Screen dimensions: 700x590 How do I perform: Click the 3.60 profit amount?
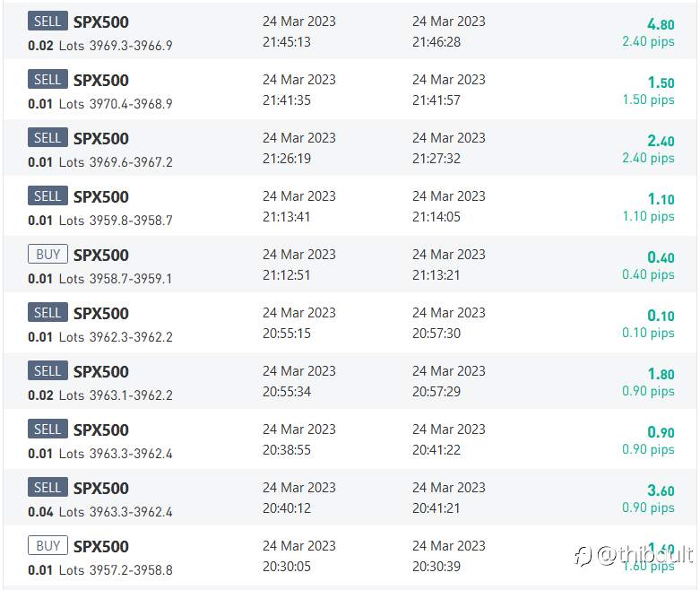click(661, 490)
